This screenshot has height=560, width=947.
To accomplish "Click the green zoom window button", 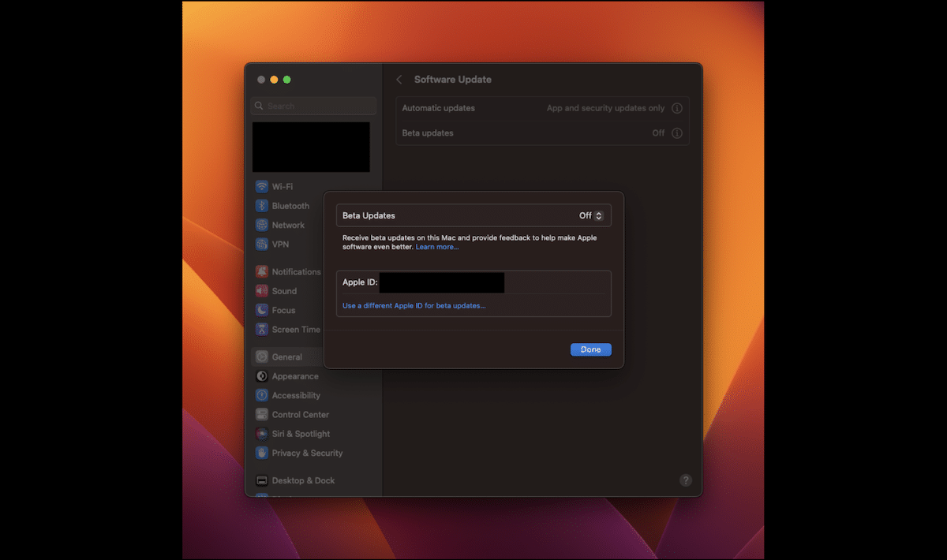I will (287, 80).
